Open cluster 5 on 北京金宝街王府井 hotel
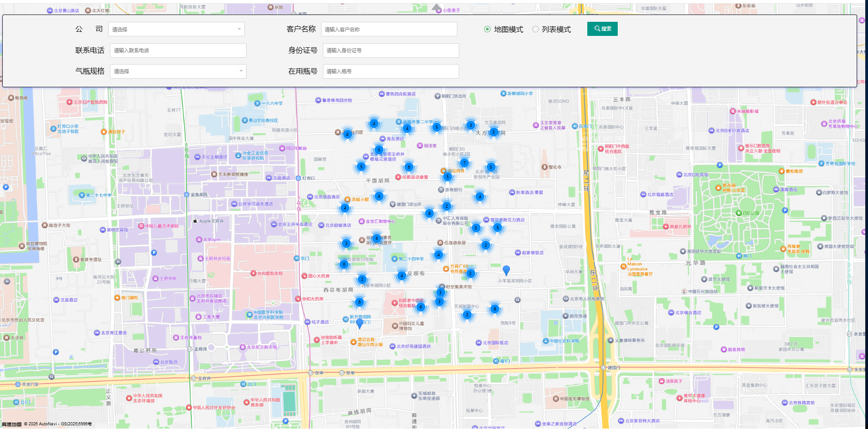 (x=379, y=150)
